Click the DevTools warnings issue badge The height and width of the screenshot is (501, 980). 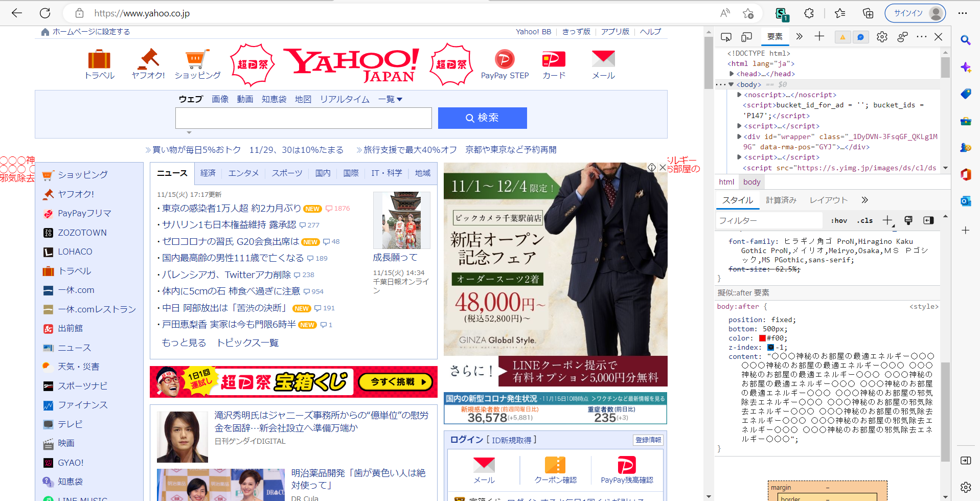pos(842,37)
